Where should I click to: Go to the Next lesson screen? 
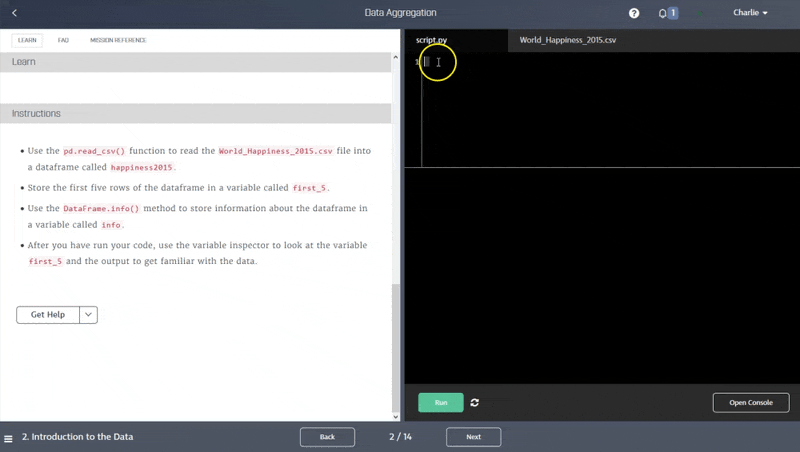pos(473,437)
